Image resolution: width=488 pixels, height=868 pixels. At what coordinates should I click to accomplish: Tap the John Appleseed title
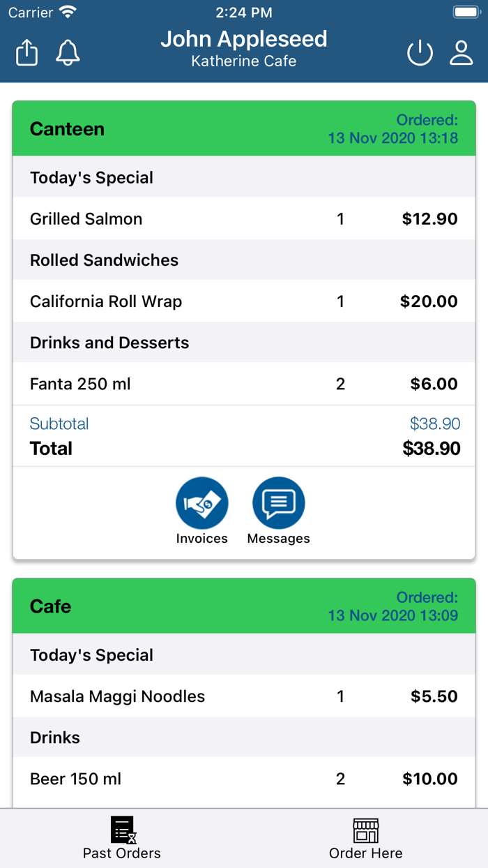click(244, 39)
